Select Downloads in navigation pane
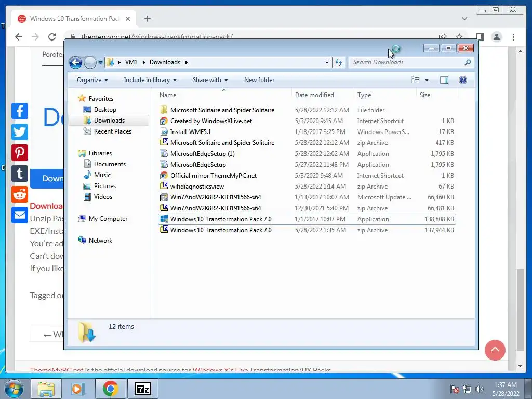The height and width of the screenshot is (399, 532). (x=109, y=121)
